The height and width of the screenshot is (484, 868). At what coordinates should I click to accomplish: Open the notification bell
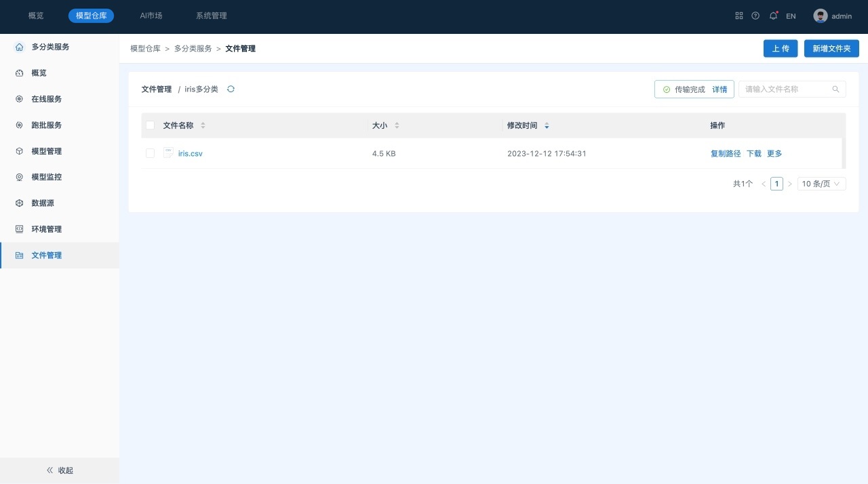click(773, 16)
